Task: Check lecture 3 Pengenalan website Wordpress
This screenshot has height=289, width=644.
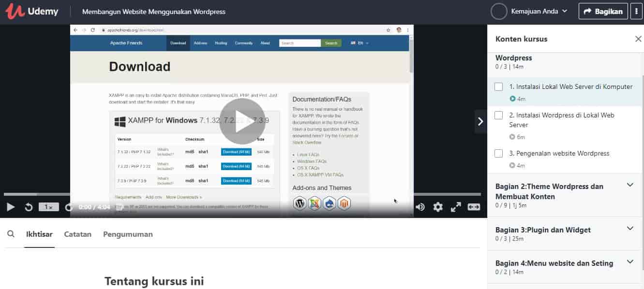Action: tap(498, 153)
